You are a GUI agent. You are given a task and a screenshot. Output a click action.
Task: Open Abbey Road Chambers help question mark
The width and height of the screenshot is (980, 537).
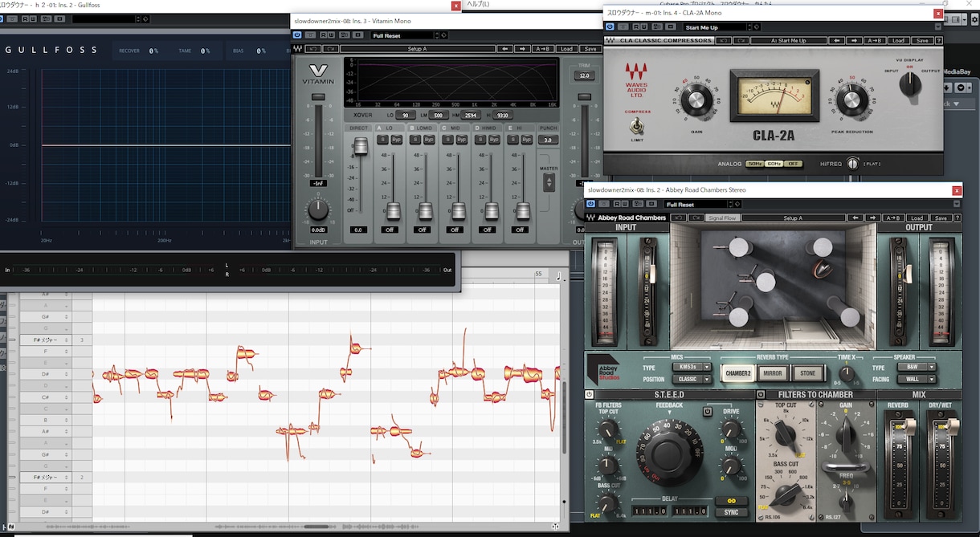tap(957, 218)
